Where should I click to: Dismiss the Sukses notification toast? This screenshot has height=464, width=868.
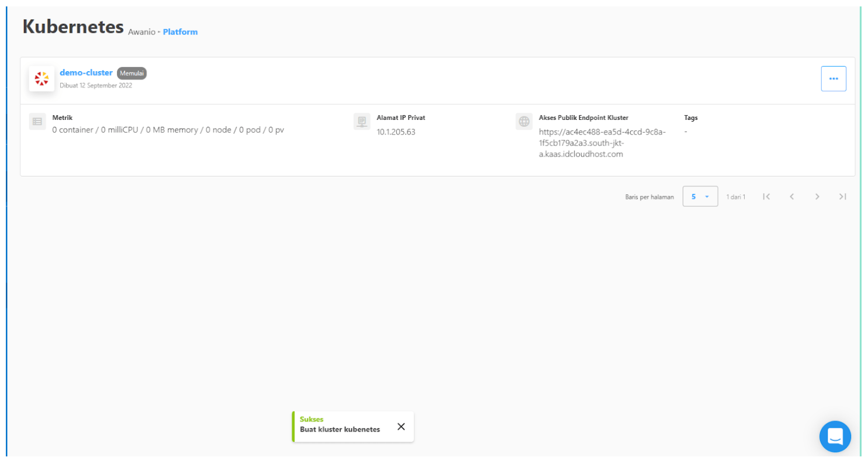(x=401, y=427)
